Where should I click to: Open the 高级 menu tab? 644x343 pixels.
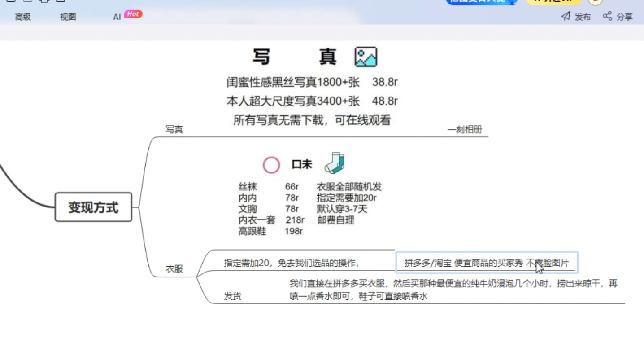23,17
